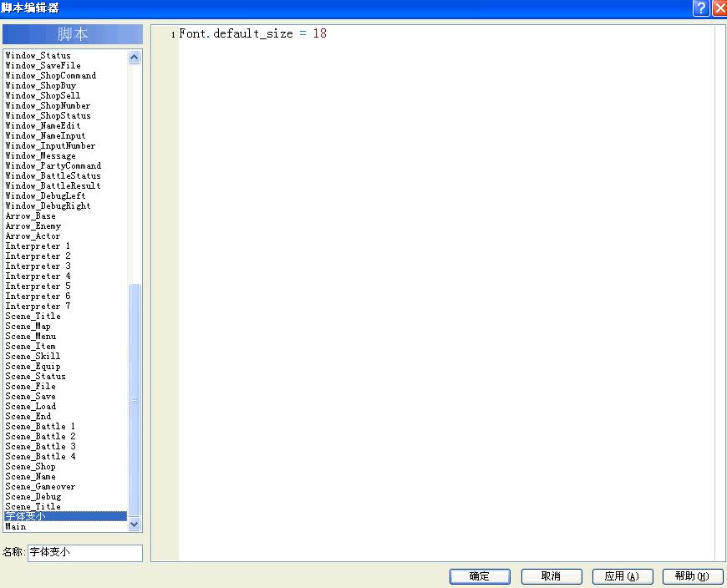
Task: Open Window_NameEdit script
Action: coord(65,125)
